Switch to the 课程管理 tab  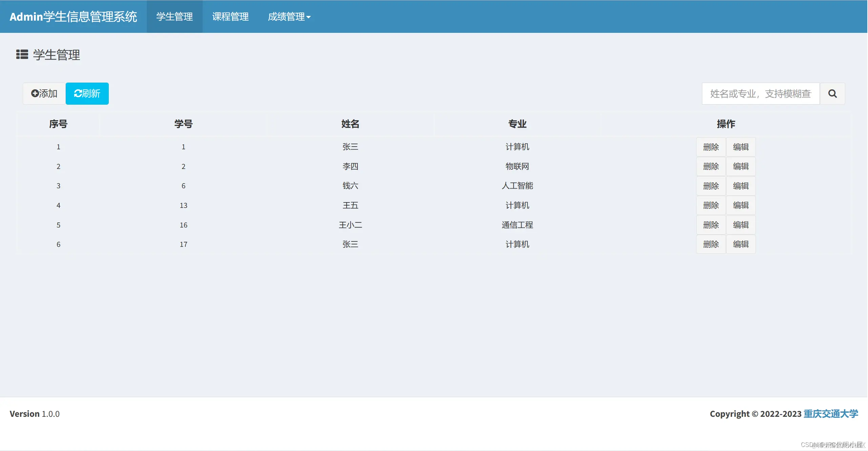pyautogui.click(x=230, y=17)
